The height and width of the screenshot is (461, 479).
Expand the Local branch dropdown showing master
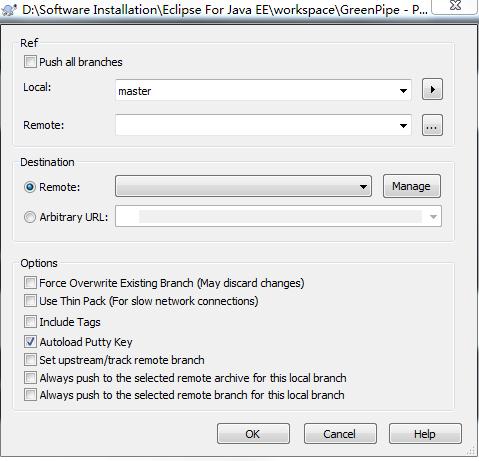tap(263, 90)
